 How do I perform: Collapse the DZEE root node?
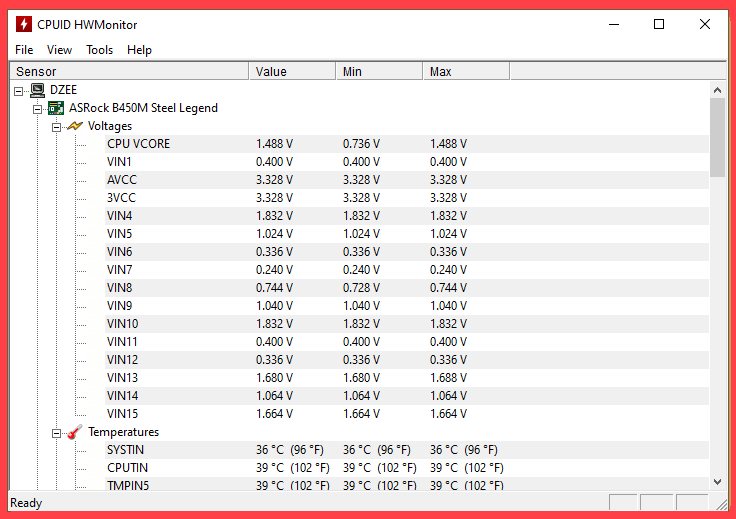pyautogui.click(x=18, y=91)
